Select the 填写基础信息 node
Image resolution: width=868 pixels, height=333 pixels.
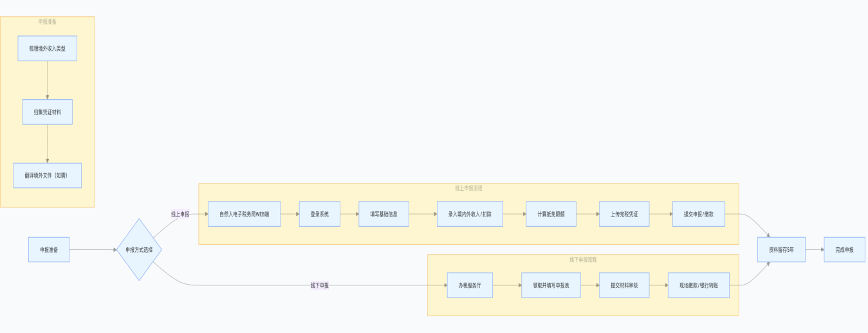tap(383, 214)
